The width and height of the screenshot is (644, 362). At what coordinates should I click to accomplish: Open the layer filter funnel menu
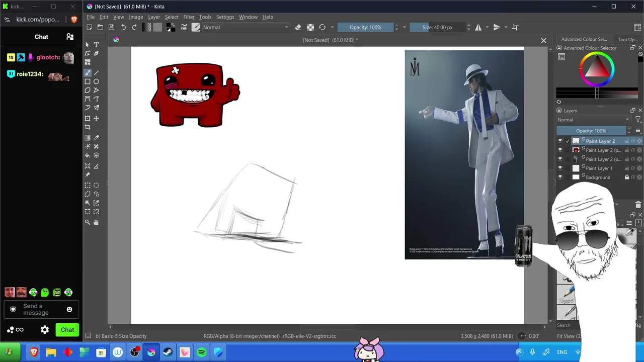[x=638, y=120]
